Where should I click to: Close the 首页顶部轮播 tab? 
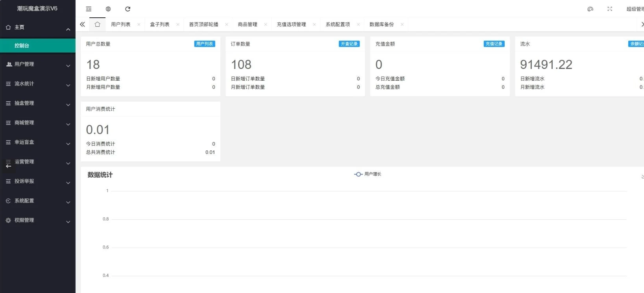click(226, 24)
